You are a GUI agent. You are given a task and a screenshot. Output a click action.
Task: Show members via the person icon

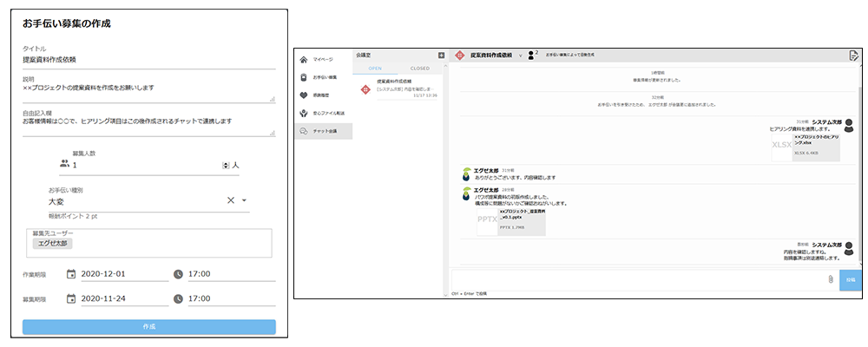[x=531, y=55]
